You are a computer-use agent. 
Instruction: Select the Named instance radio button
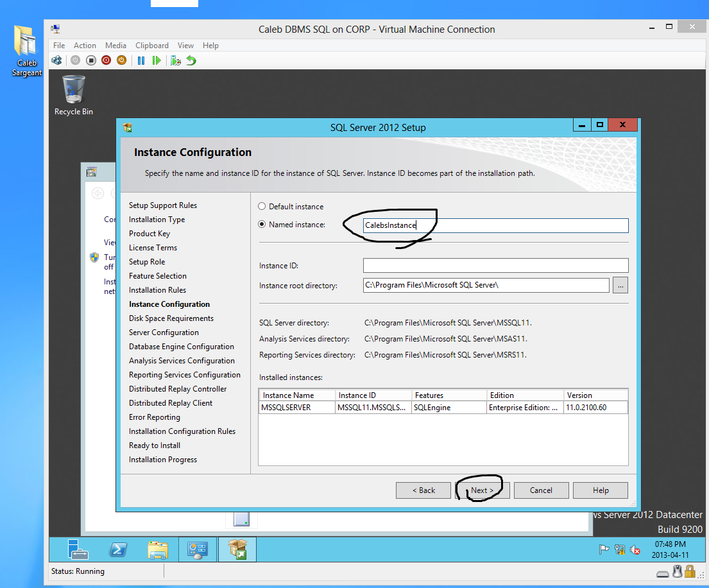(x=262, y=224)
